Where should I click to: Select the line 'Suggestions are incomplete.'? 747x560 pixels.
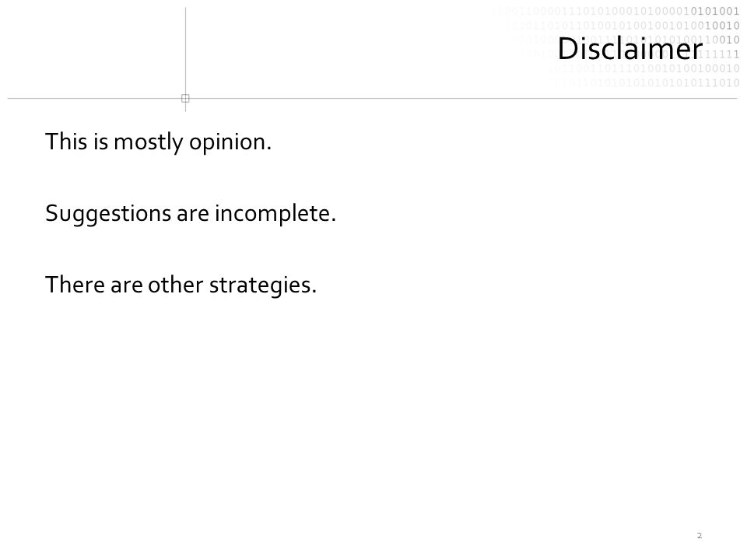click(x=191, y=213)
